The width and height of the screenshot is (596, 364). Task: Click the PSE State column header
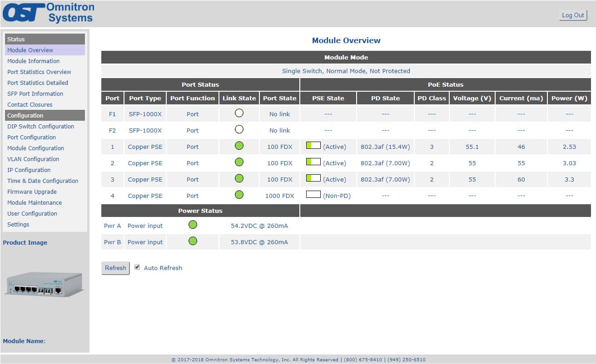[328, 98]
